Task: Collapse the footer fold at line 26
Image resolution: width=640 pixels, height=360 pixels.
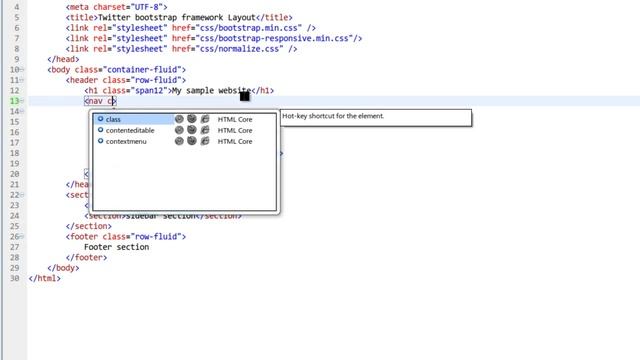Action: pos(22,236)
